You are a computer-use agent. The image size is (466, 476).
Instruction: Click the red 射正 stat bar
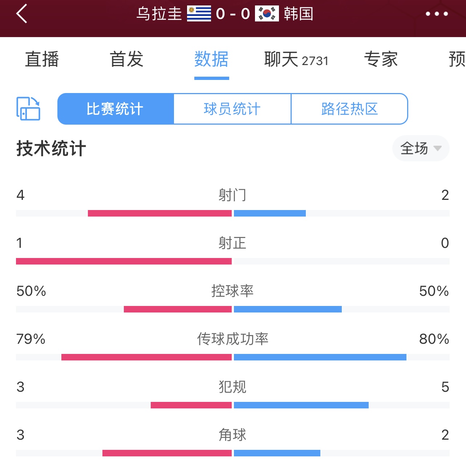tap(124, 261)
